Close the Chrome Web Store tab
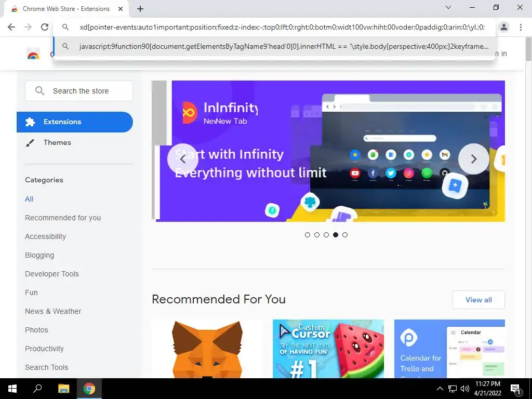532x399 pixels. pyautogui.click(x=121, y=9)
